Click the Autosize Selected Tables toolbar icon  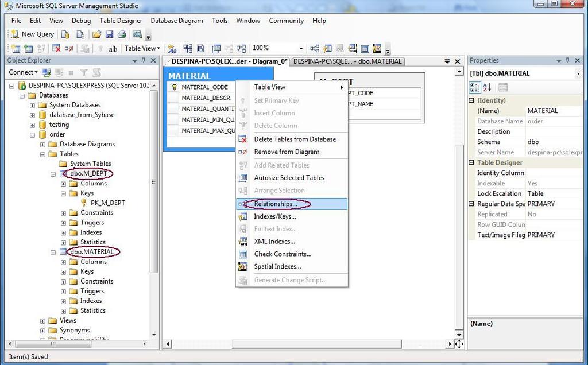tap(216, 48)
